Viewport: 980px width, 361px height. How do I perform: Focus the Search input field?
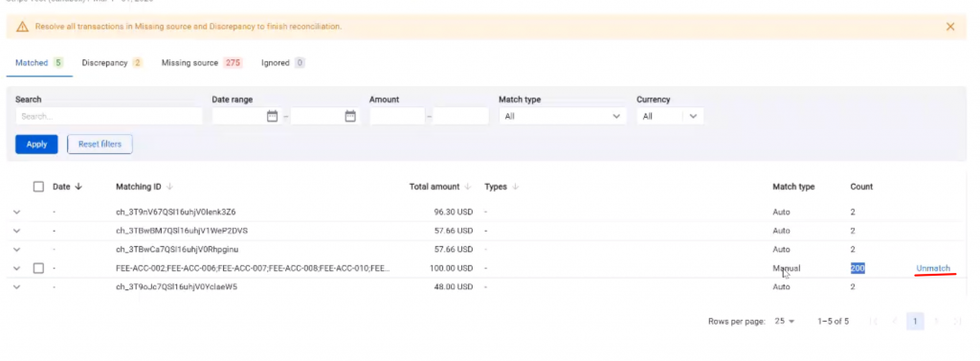click(109, 117)
